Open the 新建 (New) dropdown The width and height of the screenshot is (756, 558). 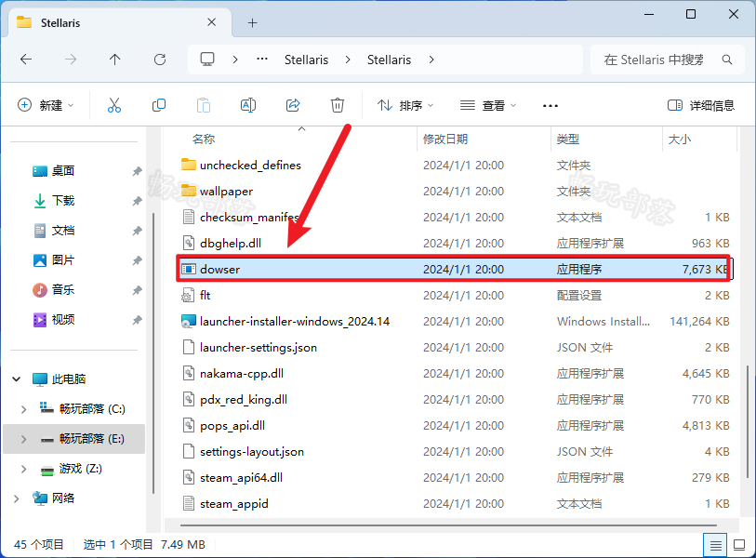coord(46,105)
